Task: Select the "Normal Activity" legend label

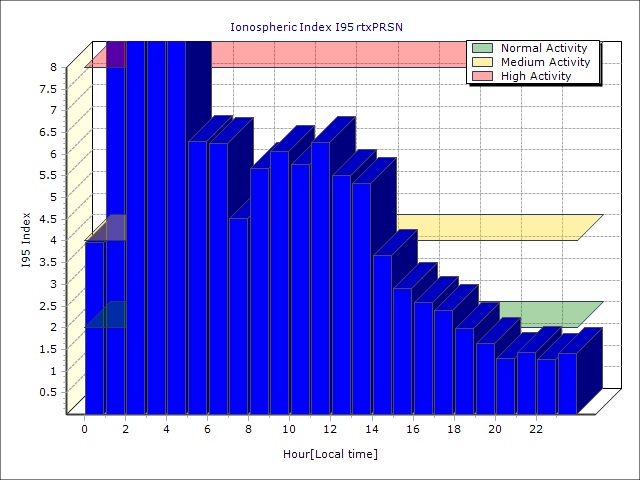Action: tap(546, 48)
